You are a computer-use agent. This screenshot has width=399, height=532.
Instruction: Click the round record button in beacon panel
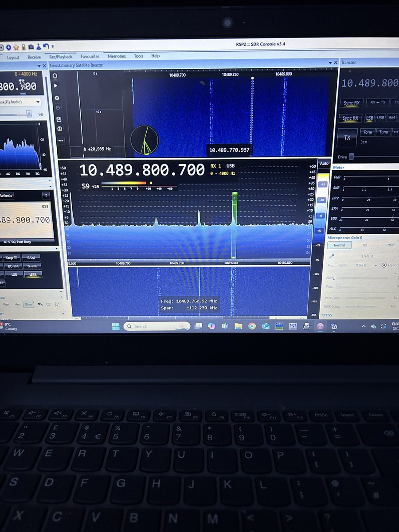[55, 76]
